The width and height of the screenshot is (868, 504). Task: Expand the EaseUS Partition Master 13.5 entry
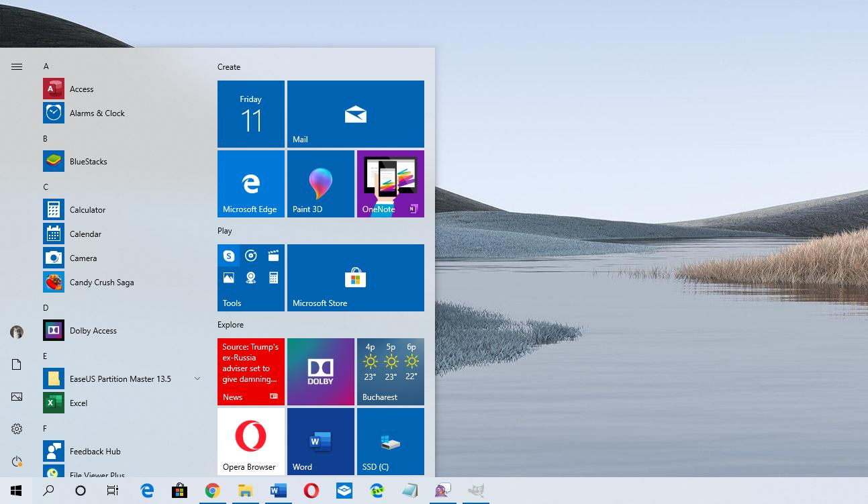pos(197,379)
